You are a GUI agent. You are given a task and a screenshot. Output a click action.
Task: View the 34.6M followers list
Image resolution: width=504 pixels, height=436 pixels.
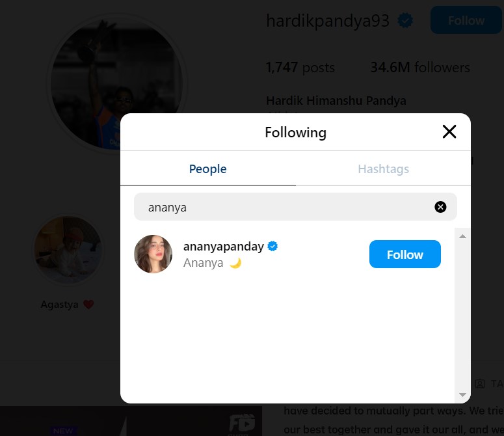click(x=420, y=67)
